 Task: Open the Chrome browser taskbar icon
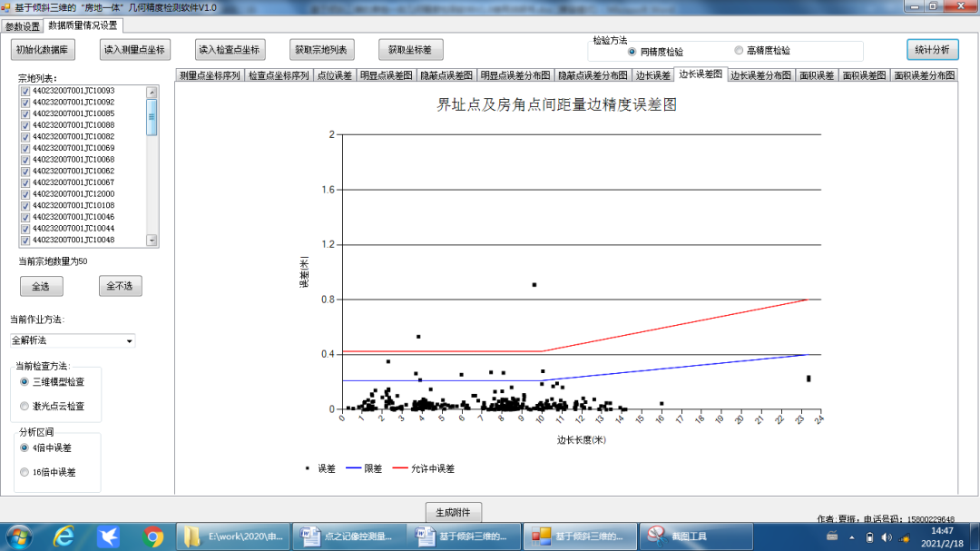(152, 536)
